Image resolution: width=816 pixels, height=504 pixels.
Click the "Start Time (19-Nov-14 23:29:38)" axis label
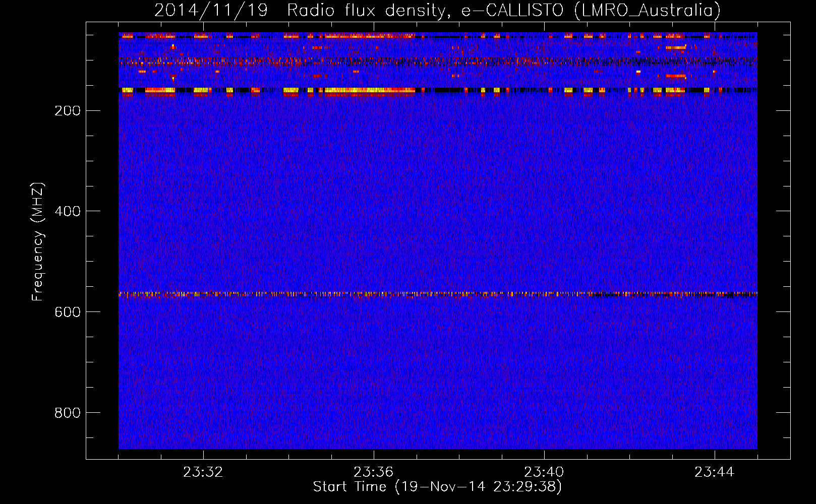[437, 487]
